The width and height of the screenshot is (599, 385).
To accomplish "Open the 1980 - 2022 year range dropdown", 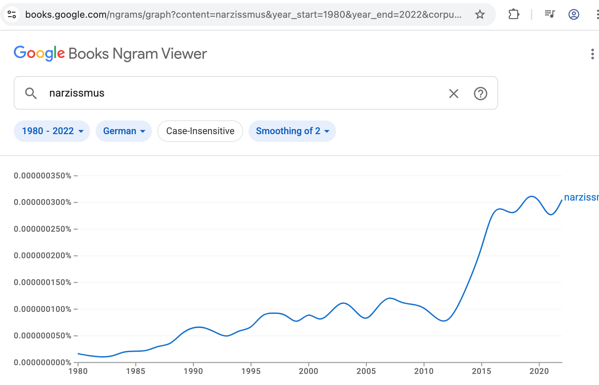I will (x=52, y=131).
